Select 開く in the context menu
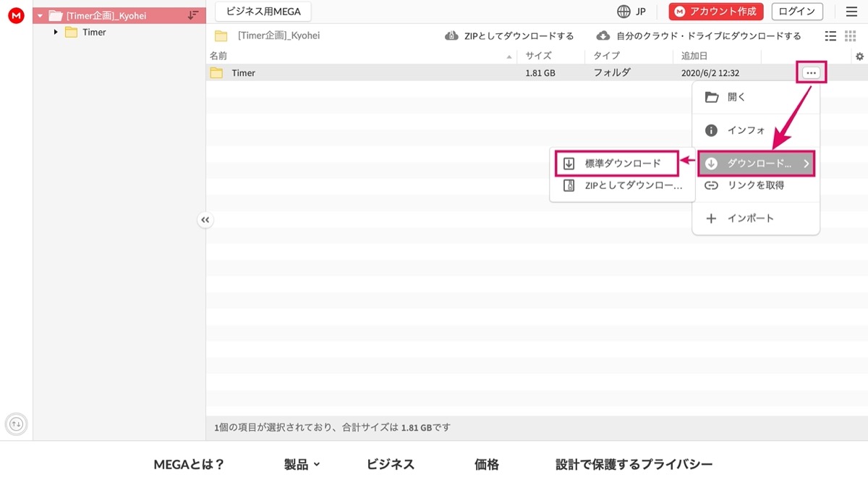 click(756, 97)
